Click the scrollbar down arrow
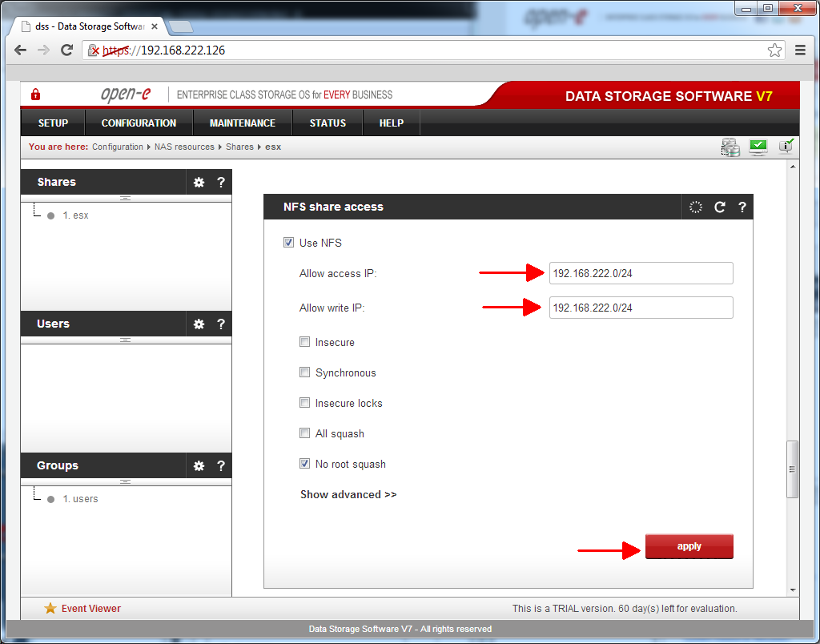The width and height of the screenshot is (820, 644). tap(793, 590)
